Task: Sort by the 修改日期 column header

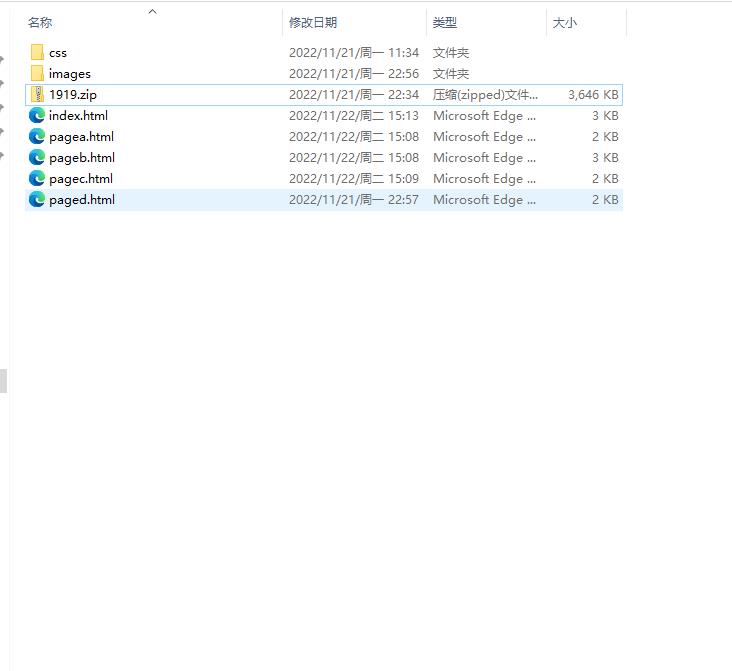Action: [313, 23]
